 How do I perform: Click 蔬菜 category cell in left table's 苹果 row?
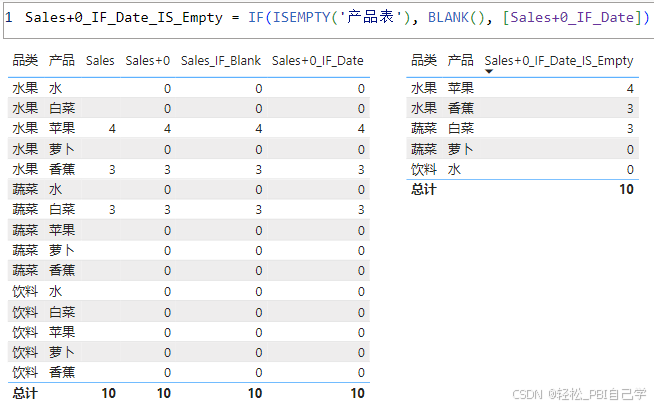point(25,230)
